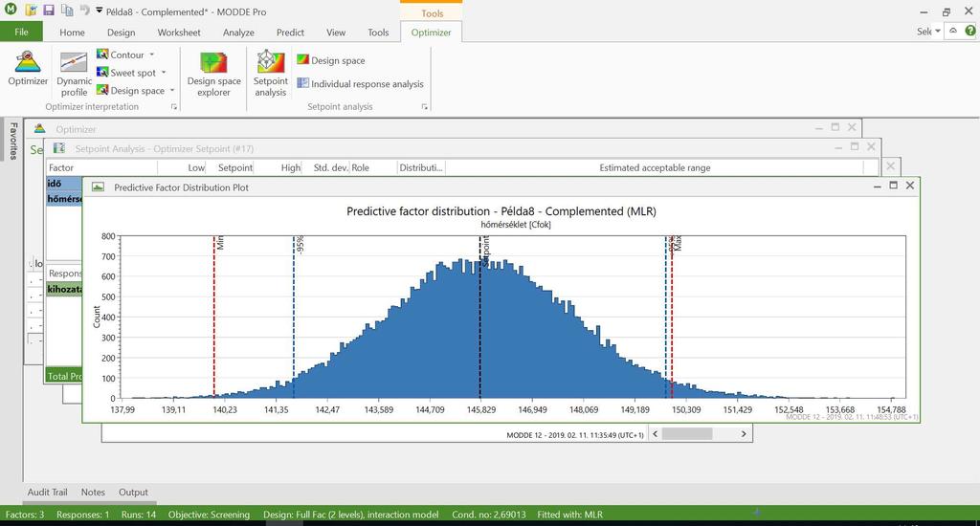Open the Favorites side panel
This screenshot has width=980, height=526.
click(11, 140)
